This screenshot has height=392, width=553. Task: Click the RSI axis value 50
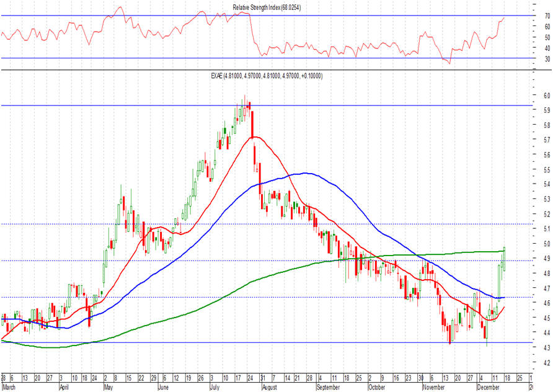(547, 37)
